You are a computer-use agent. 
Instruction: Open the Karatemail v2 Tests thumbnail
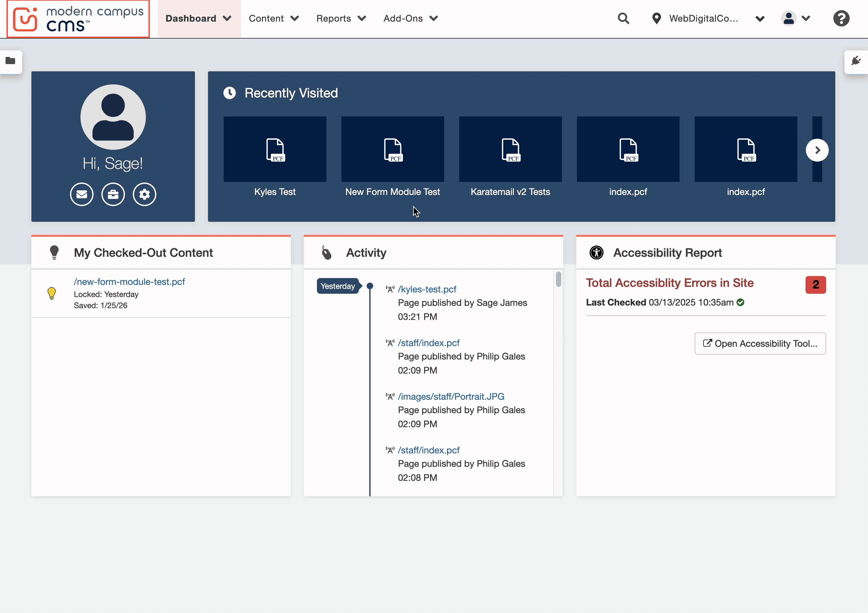[510, 149]
